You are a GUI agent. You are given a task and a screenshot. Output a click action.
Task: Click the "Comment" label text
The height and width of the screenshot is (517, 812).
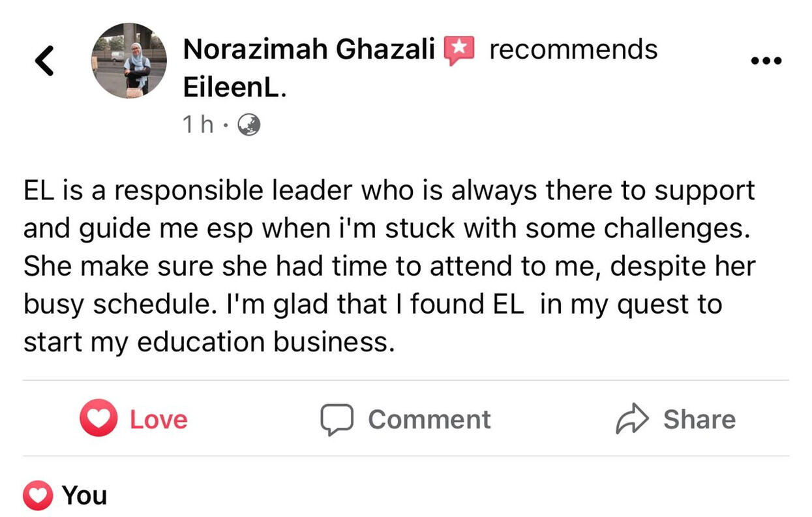[x=429, y=419]
